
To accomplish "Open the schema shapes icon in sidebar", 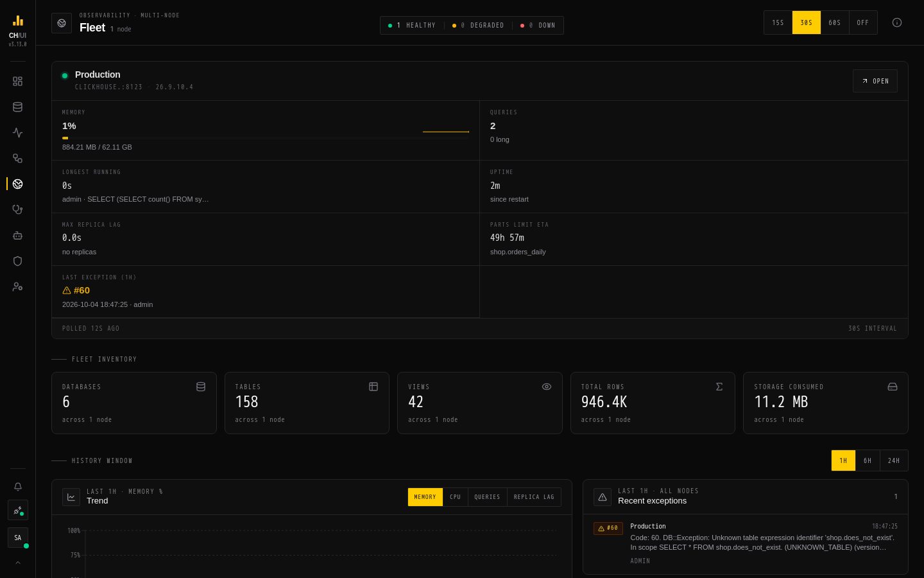I will coord(17,159).
